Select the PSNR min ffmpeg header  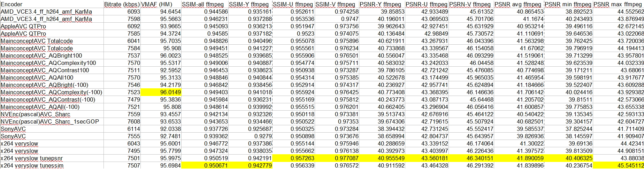[568, 4]
